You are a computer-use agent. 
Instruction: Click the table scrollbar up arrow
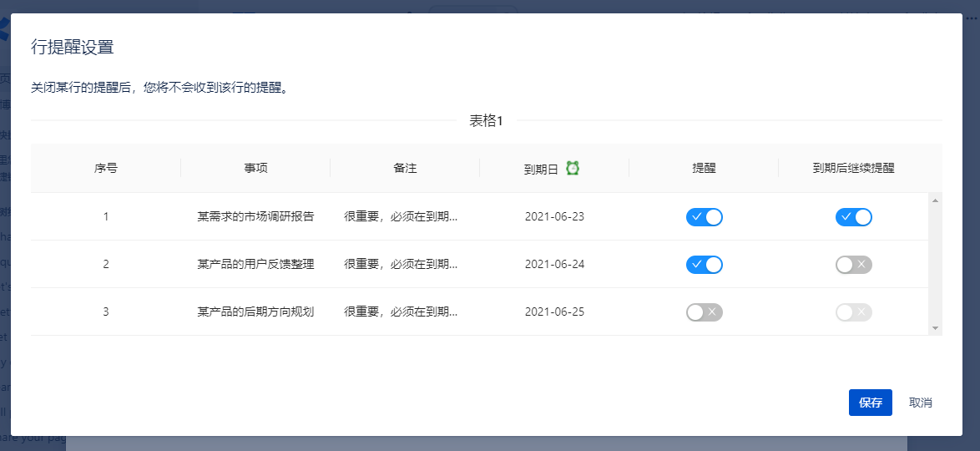935,200
